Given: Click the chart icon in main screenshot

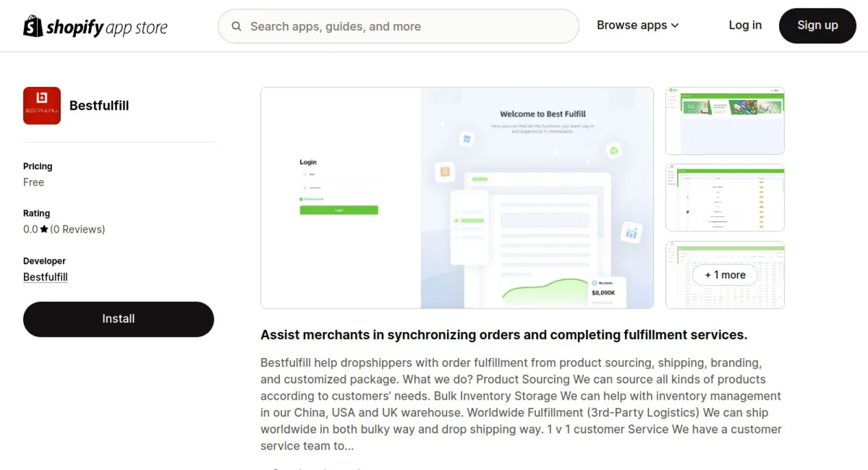Looking at the screenshot, I should [x=631, y=232].
